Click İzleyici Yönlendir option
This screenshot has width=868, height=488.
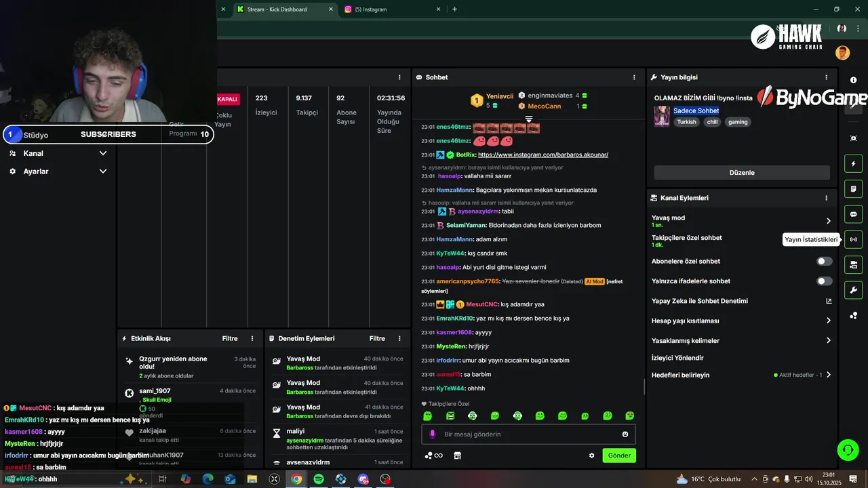677,358
